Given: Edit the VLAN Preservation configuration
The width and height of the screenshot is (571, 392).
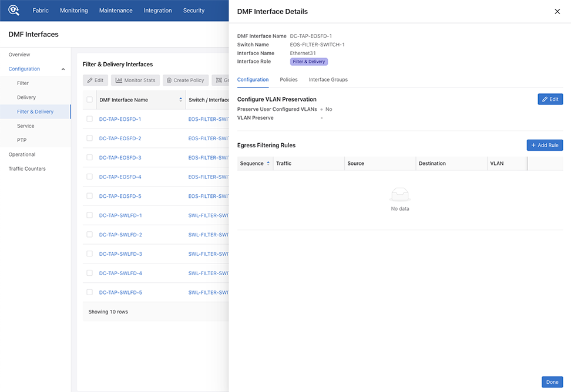Looking at the screenshot, I should [550, 99].
